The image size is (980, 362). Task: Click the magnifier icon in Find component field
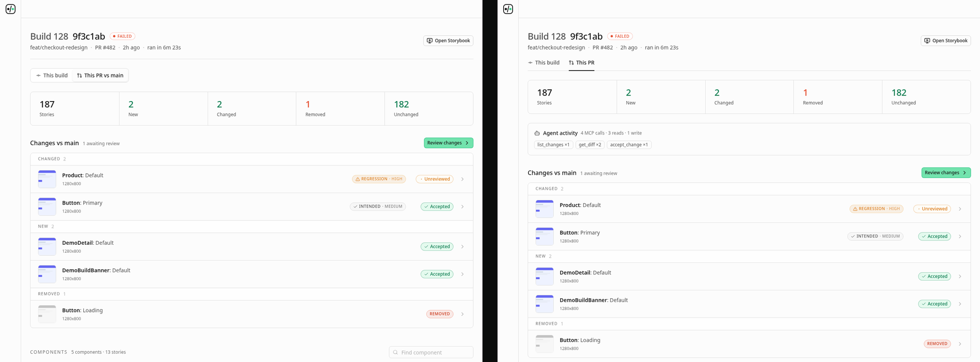[x=395, y=352]
